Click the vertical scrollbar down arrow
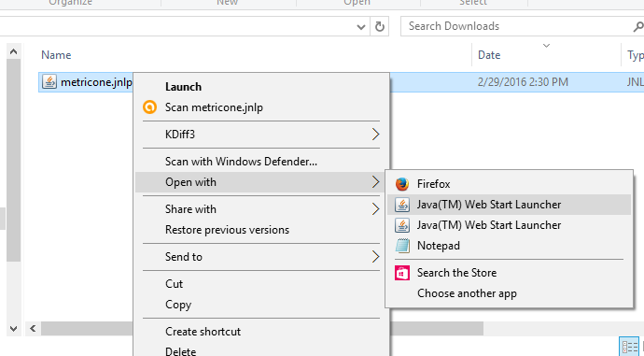This screenshot has width=644, height=356. 14,329
